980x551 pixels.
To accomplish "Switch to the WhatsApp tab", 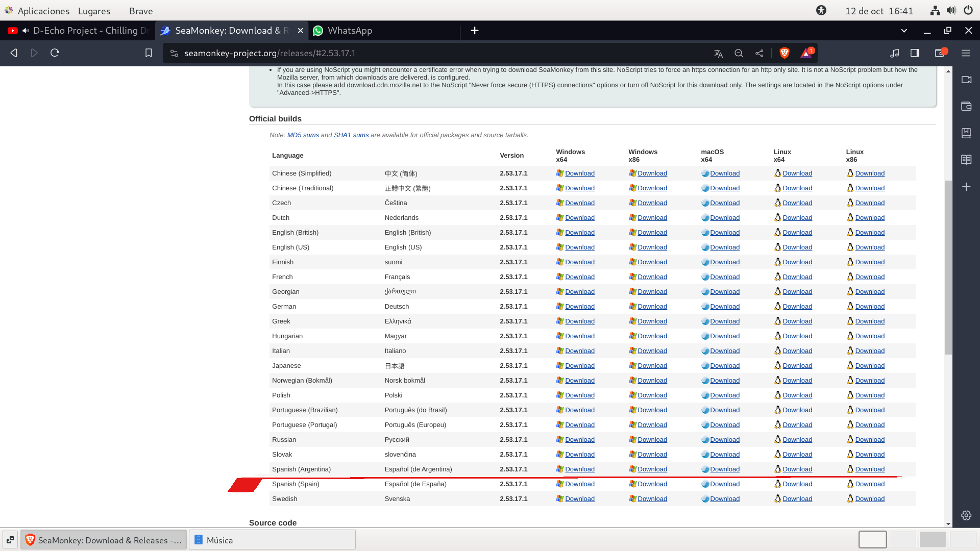I will [350, 31].
